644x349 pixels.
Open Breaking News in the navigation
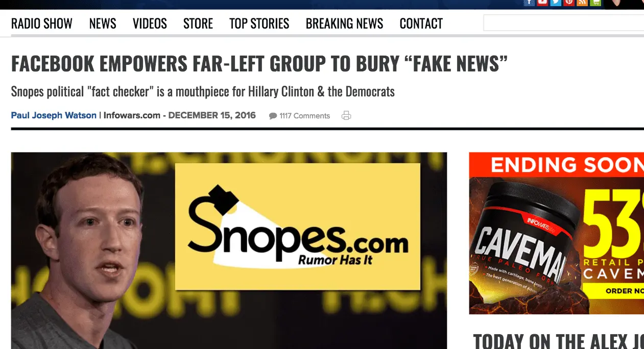(344, 23)
